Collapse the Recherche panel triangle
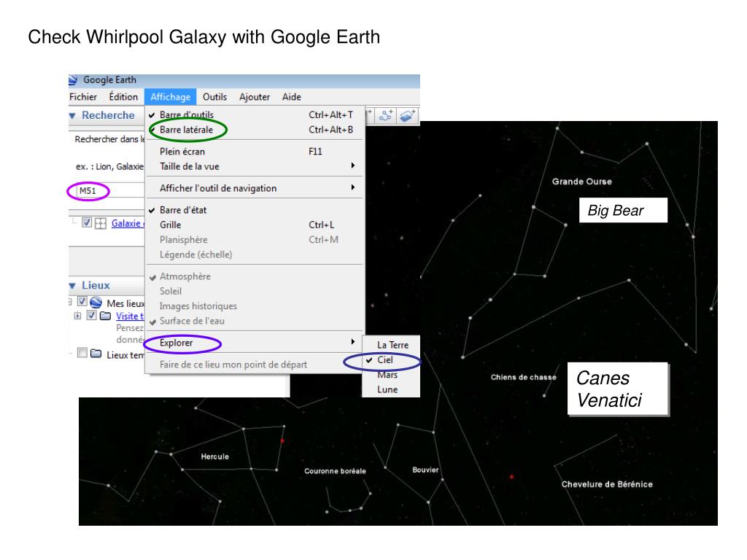This screenshot has width=747, height=560. tap(72, 116)
